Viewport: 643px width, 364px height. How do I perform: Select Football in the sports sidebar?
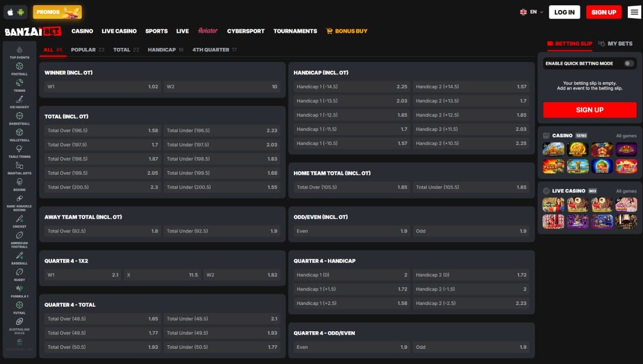(x=19, y=69)
